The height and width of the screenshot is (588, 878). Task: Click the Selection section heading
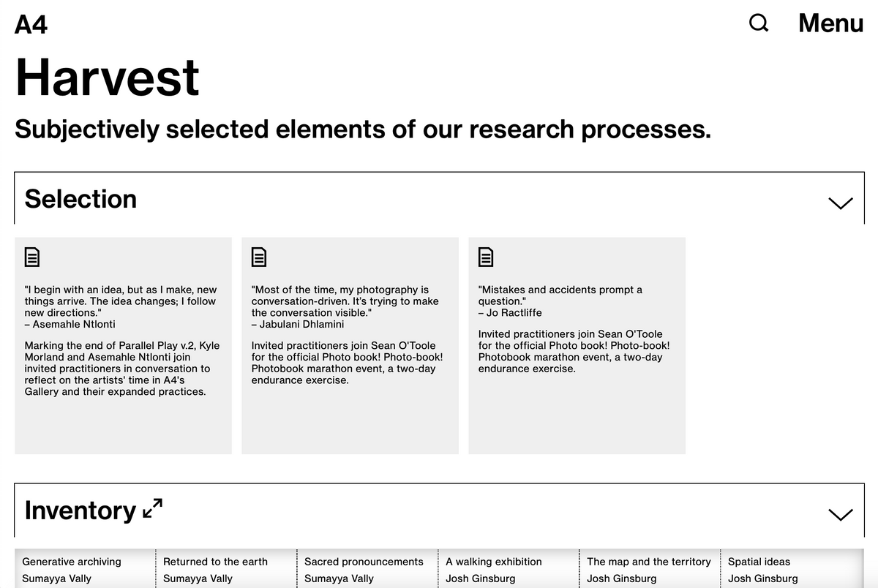coord(80,199)
